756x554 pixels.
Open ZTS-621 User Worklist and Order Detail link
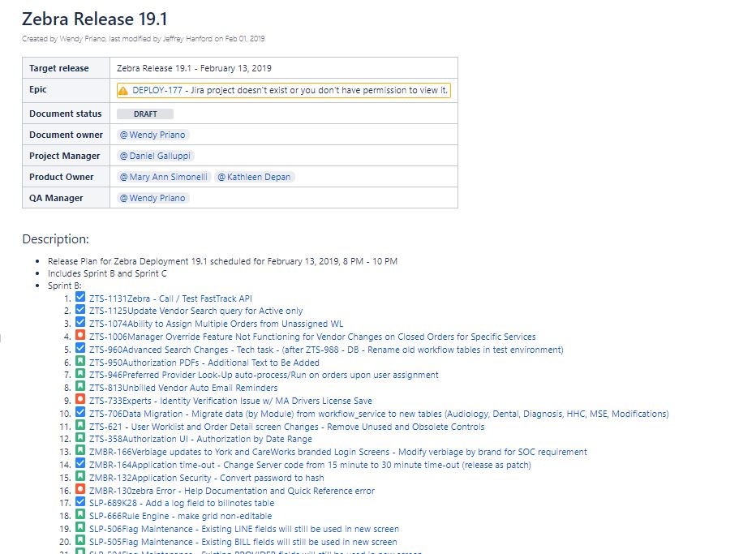(287, 427)
